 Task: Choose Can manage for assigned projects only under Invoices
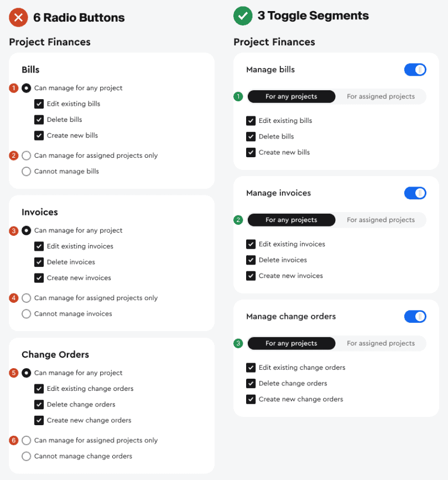[x=26, y=298]
